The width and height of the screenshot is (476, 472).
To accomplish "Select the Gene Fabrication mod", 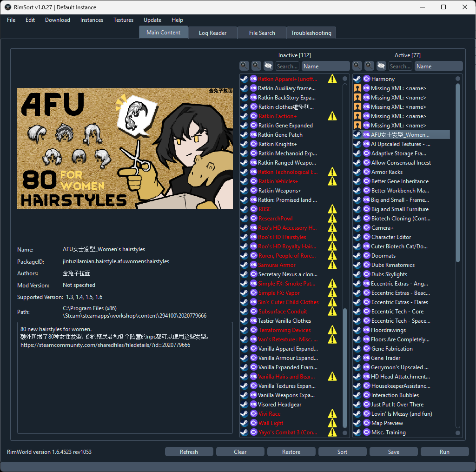I will pyautogui.click(x=401, y=349).
